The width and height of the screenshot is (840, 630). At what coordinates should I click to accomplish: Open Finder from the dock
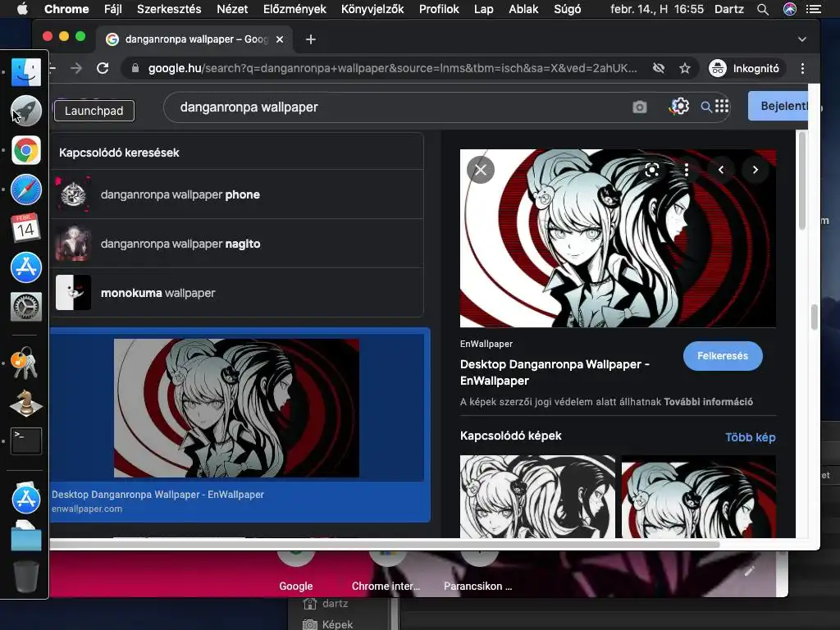(x=25, y=72)
